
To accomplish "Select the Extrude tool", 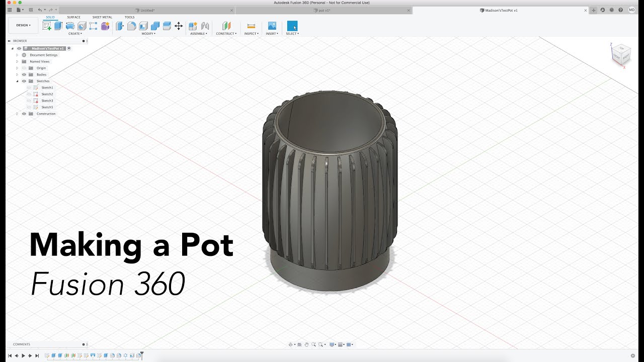I will coord(58,26).
